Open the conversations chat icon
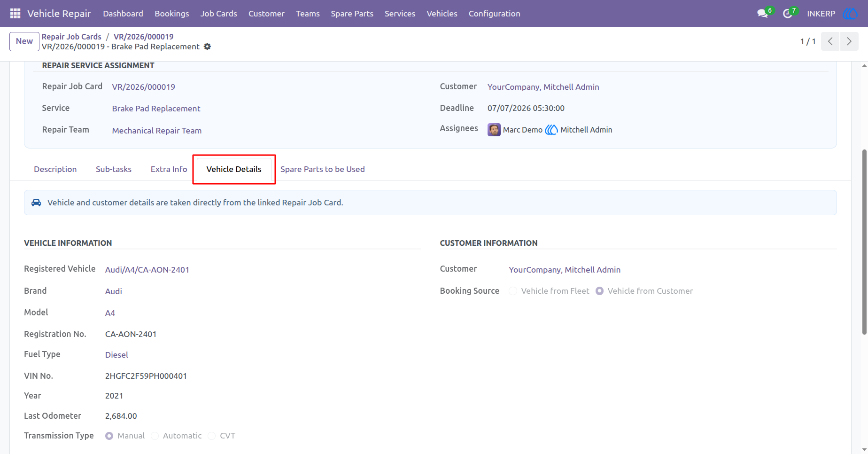Viewport: 868px width, 454px height. 762,14
